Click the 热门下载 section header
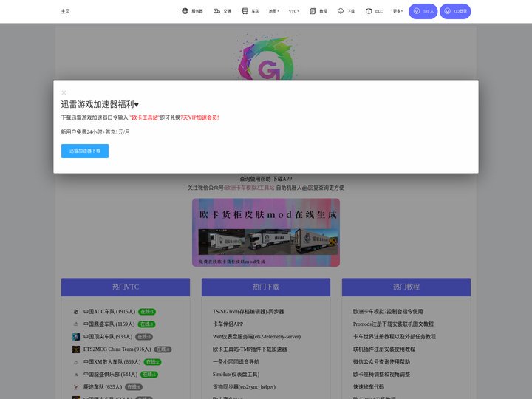The width and height of the screenshot is (532, 399). point(266,287)
